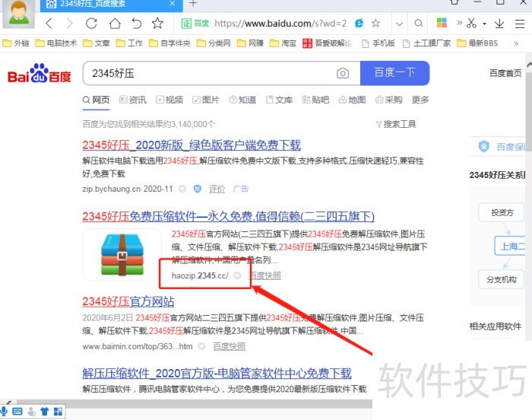Open result 2345好压免费压缩软件—永久免费
Viewport: 532px width, 420px height.
[228, 216]
